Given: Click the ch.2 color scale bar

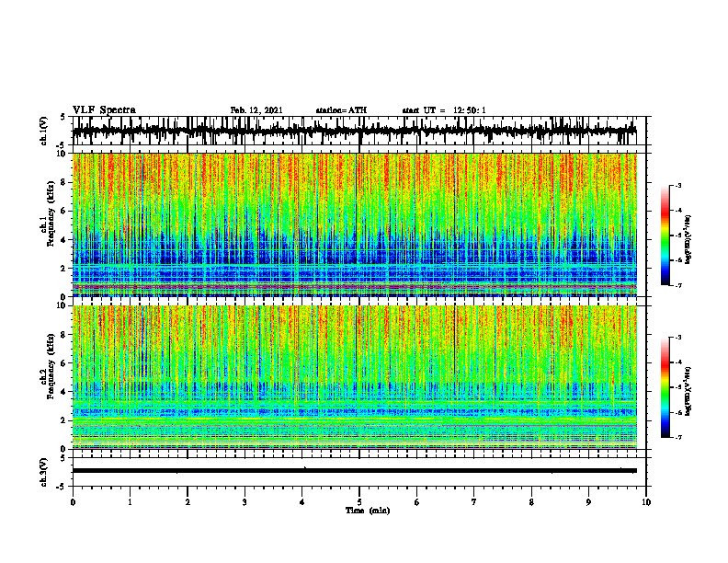Looking at the screenshot, I should point(665,387).
